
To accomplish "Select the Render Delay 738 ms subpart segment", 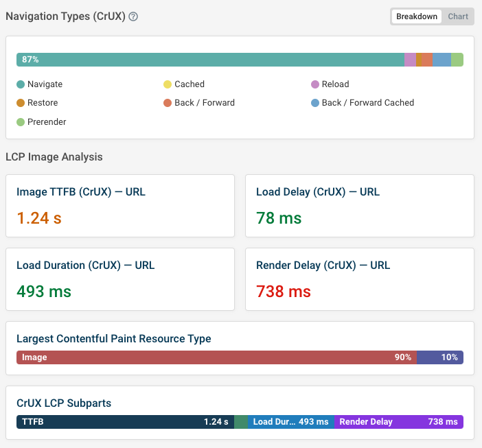I will pos(399,422).
